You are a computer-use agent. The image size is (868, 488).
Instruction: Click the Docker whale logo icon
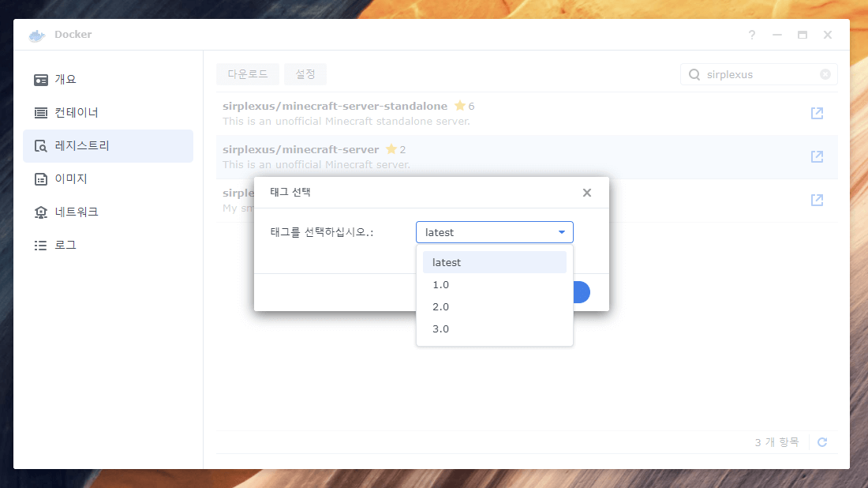(37, 36)
